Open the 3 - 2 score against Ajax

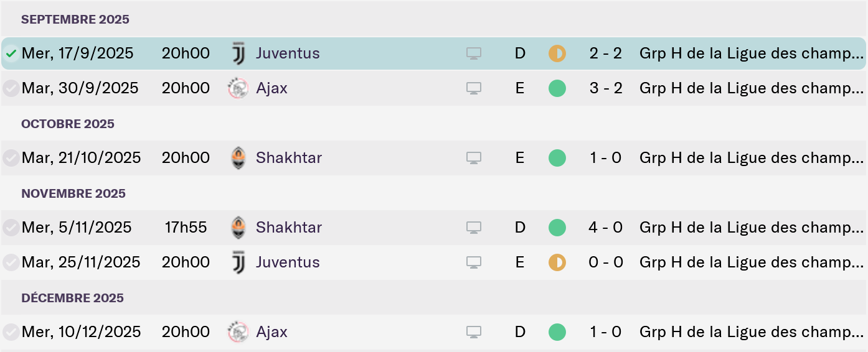[x=606, y=88]
